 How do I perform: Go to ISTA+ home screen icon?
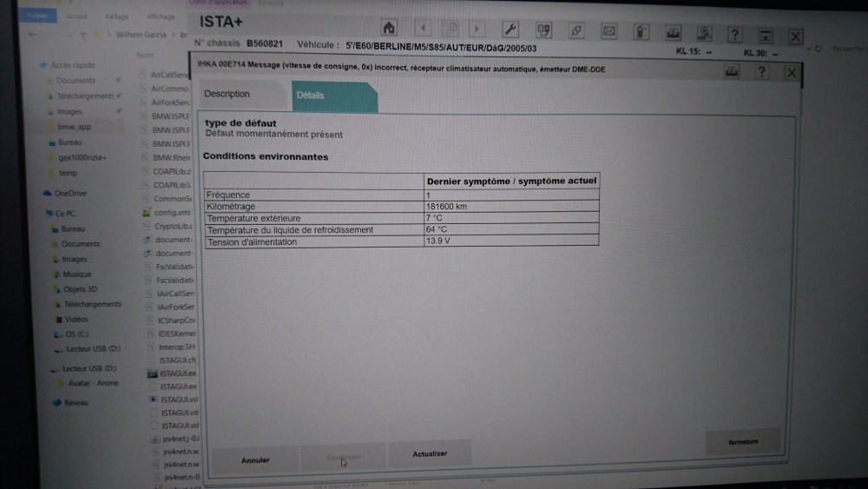389,28
